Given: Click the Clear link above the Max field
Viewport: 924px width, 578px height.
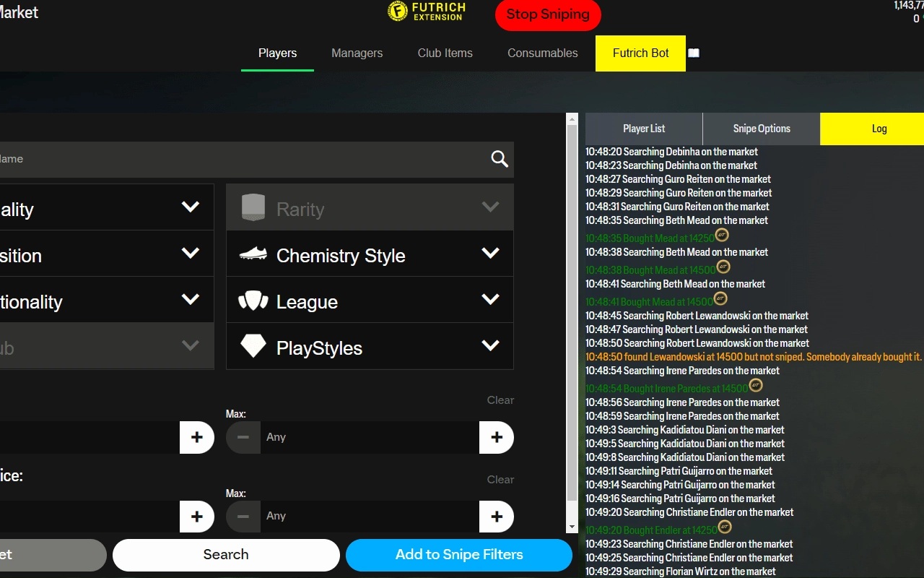Looking at the screenshot, I should (500, 400).
